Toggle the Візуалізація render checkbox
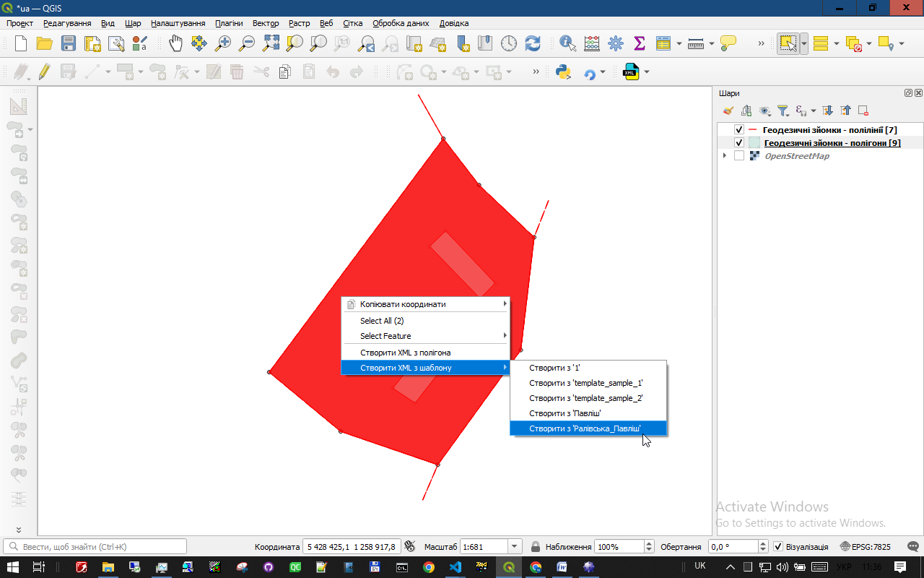 (x=777, y=547)
